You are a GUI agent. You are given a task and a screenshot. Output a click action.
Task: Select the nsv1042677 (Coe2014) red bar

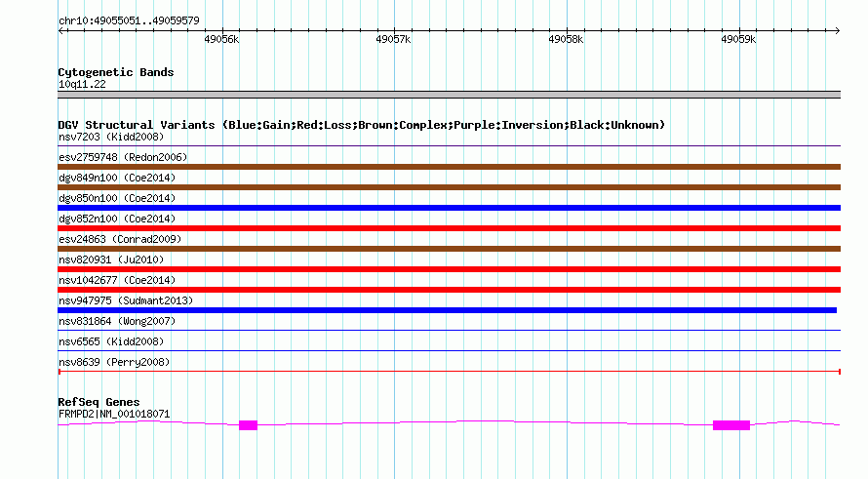(449, 290)
